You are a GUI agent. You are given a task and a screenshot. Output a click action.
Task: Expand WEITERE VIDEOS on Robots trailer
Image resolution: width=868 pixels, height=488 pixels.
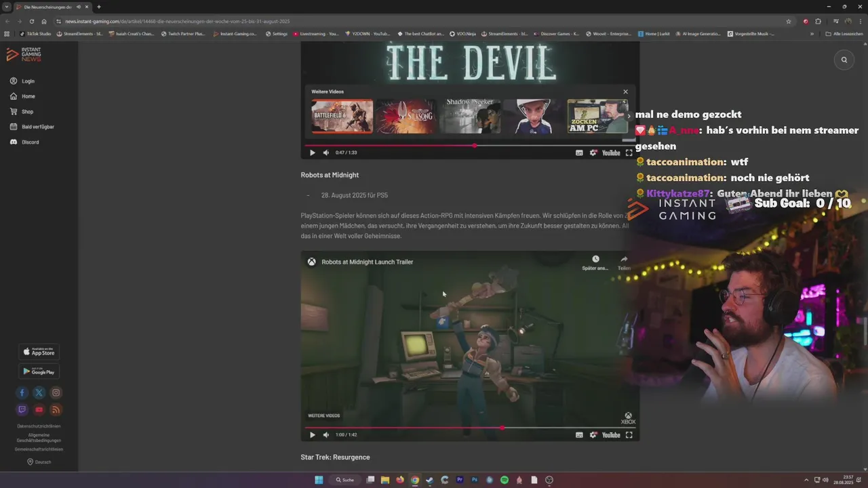coord(323,415)
